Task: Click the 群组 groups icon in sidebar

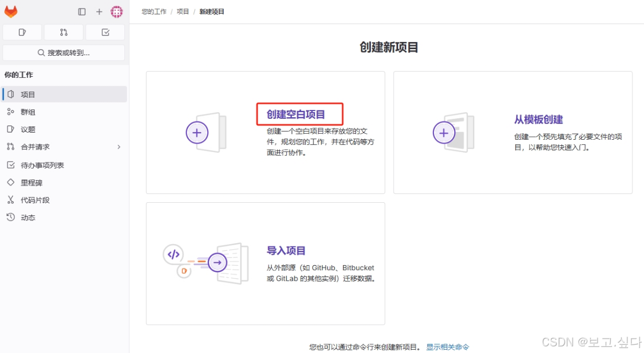Action: click(9, 112)
